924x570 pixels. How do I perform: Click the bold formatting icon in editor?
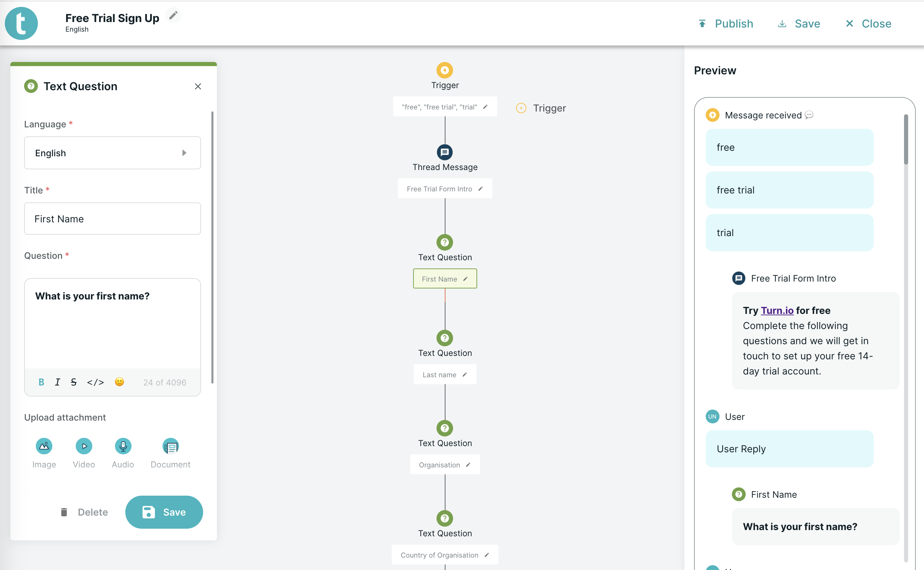[41, 383]
